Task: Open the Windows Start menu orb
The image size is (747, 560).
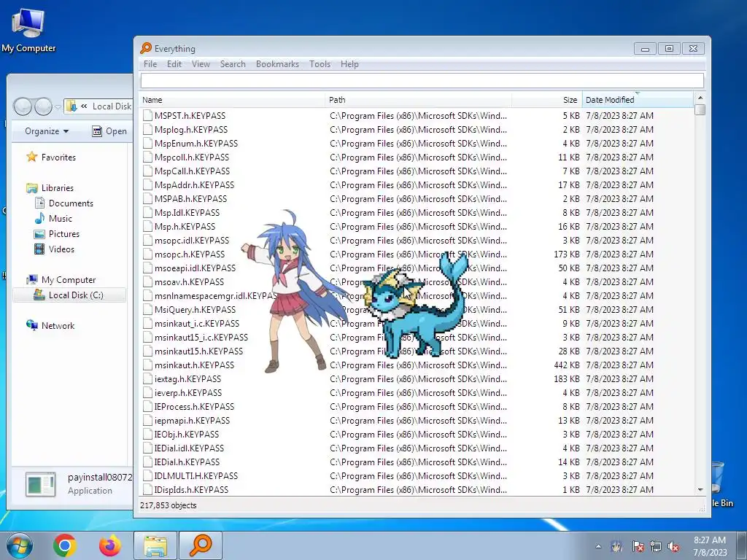Action: click(20, 546)
